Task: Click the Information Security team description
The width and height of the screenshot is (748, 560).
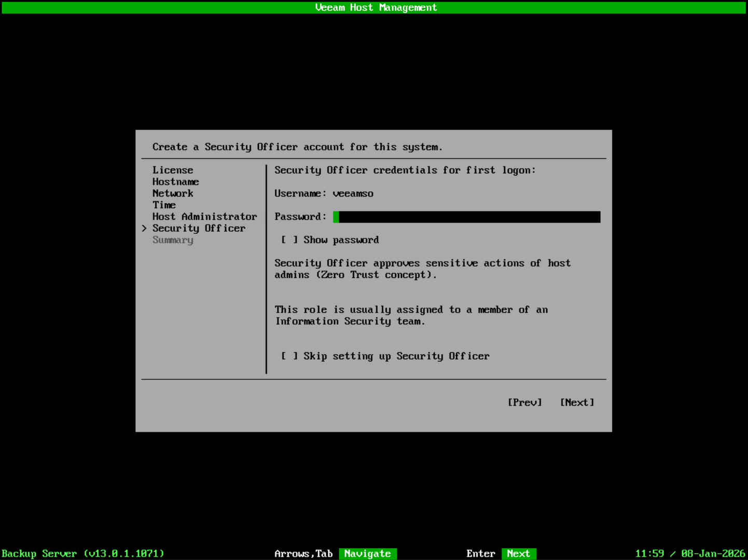Action: pos(411,315)
